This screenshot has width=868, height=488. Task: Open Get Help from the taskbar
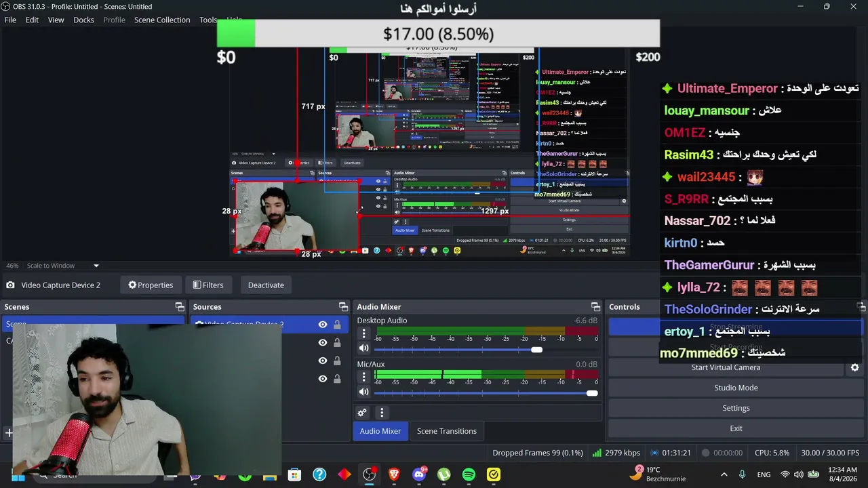tap(319, 474)
